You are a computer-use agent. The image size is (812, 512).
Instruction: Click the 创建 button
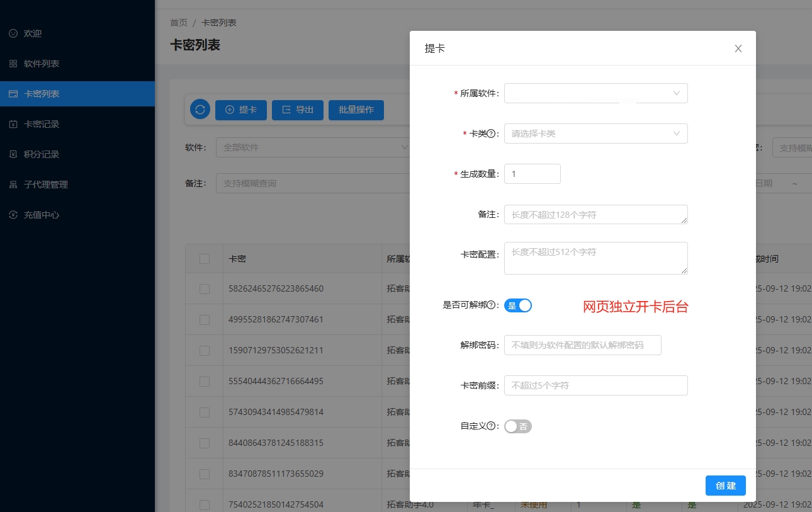pyautogui.click(x=725, y=486)
